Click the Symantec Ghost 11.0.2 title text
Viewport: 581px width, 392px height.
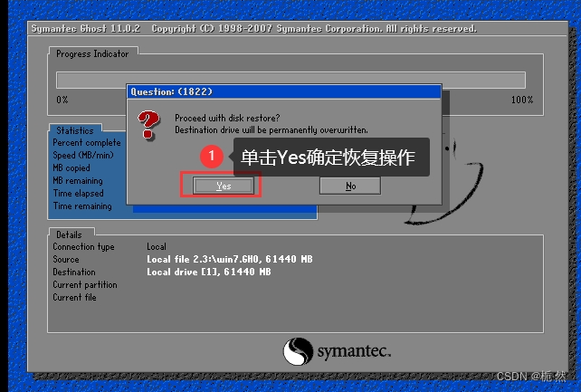tap(86, 29)
